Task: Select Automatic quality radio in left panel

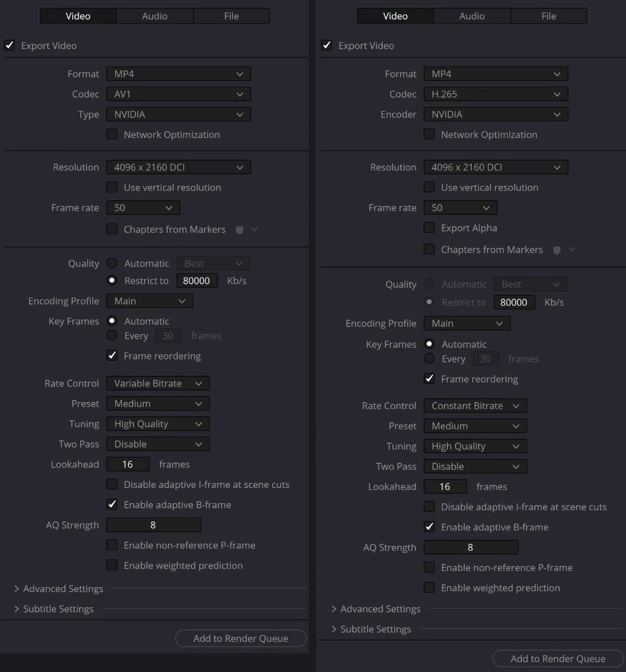Action: tap(112, 263)
